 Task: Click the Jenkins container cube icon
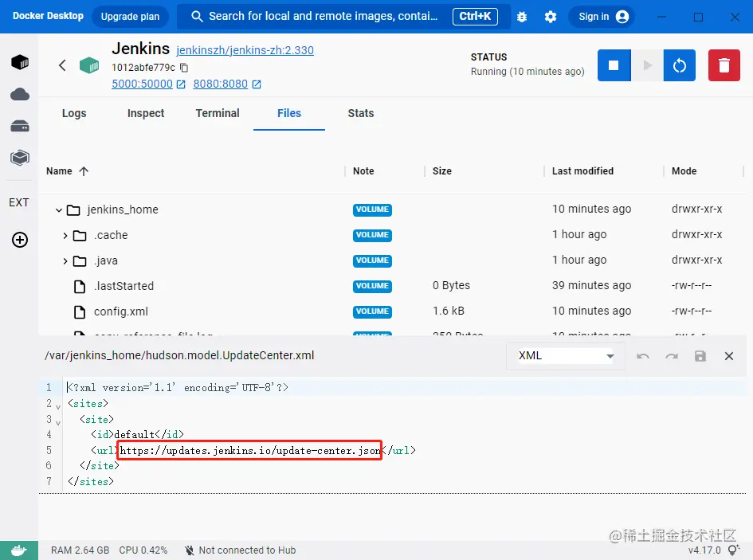click(89, 65)
